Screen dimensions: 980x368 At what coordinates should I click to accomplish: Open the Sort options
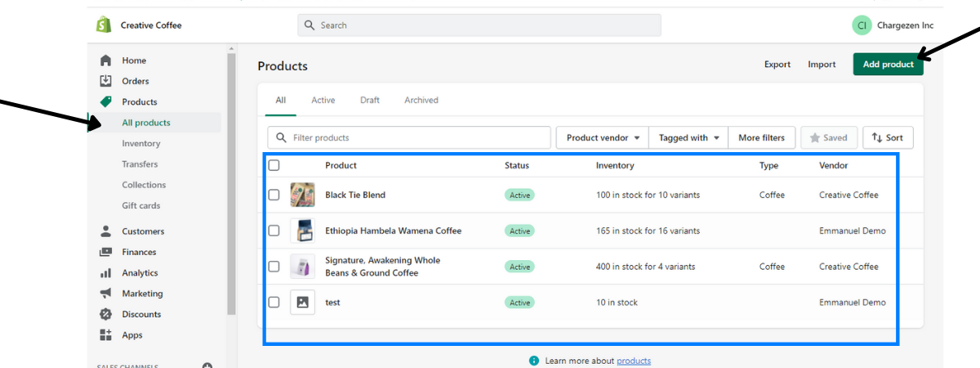pyautogui.click(x=889, y=138)
